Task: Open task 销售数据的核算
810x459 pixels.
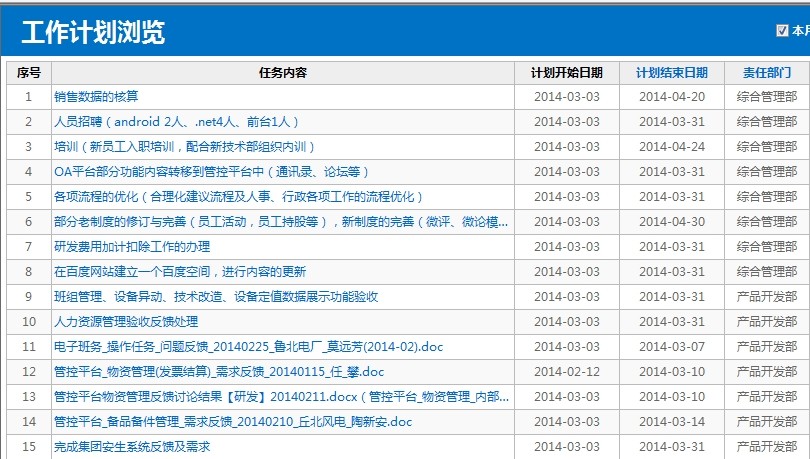Action: (96, 97)
